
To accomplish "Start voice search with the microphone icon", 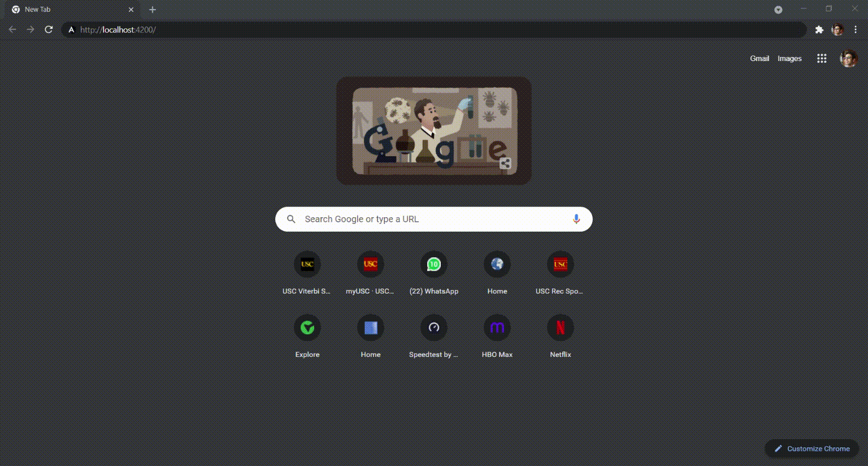I will (x=576, y=219).
